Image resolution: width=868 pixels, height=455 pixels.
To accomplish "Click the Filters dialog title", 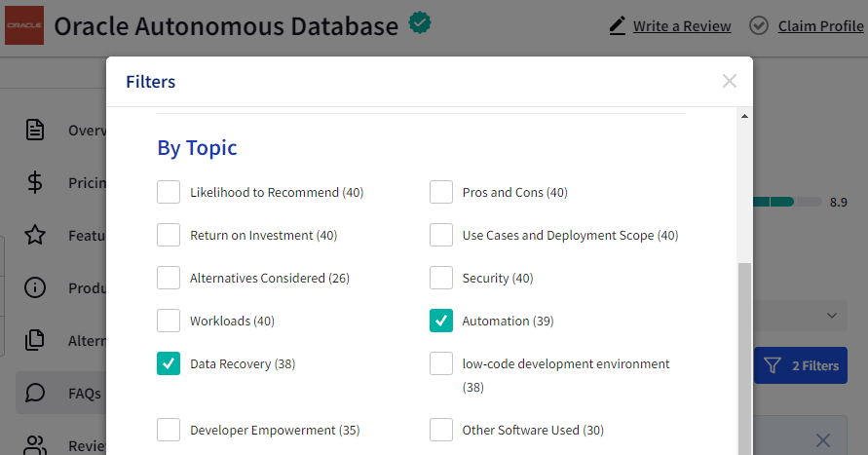I will click(x=151, y=82).
